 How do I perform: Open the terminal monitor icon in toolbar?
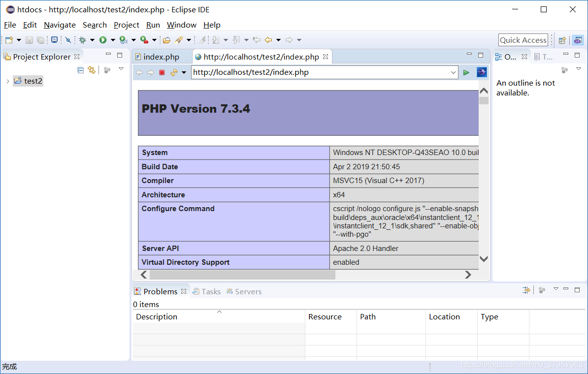[x=54, y=40]
